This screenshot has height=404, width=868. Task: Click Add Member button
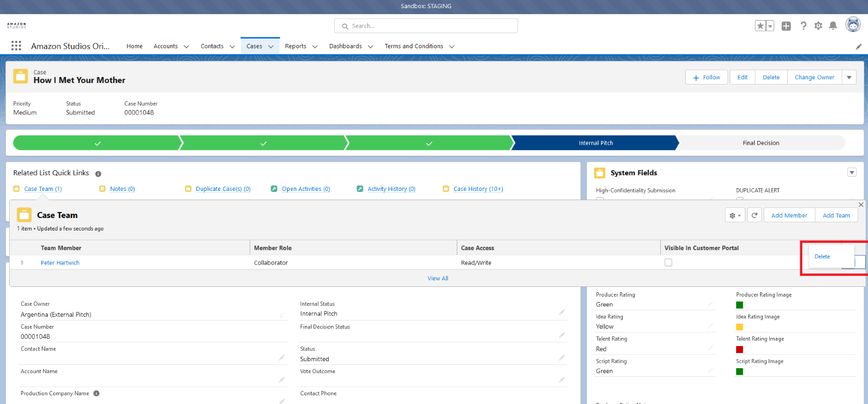(789, 215)
